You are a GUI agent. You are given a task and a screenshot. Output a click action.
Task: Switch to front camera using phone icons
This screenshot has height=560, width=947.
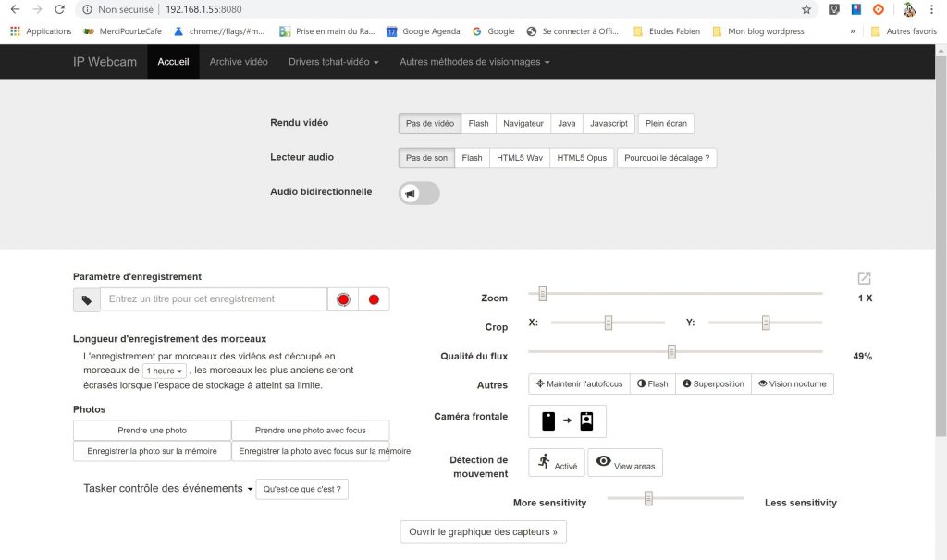point(567,421)
